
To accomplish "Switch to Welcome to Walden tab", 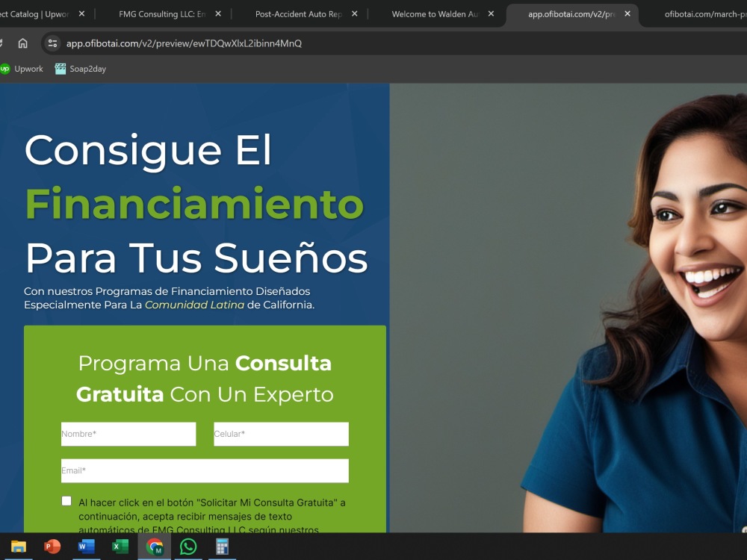I will [435, 14].
